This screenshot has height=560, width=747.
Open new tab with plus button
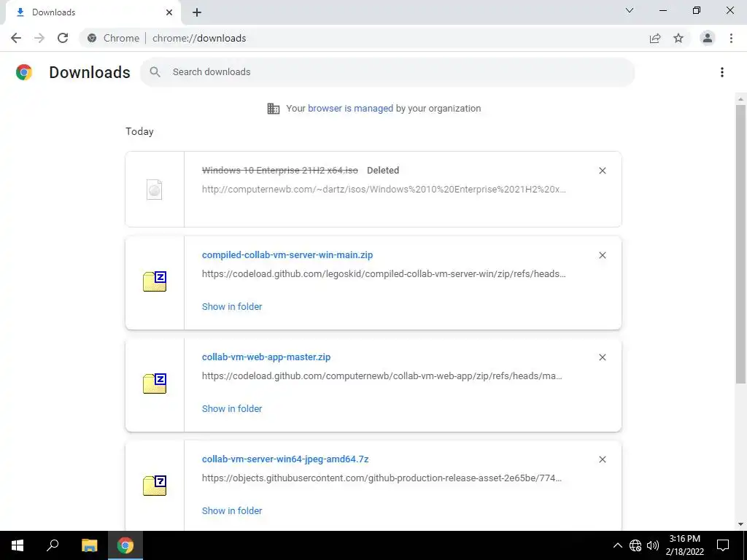197,12
